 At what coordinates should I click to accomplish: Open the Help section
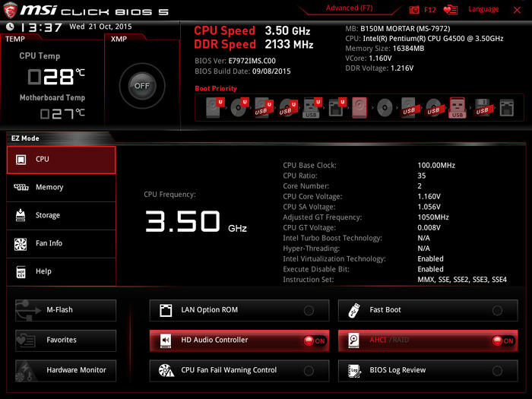(61, 272)
